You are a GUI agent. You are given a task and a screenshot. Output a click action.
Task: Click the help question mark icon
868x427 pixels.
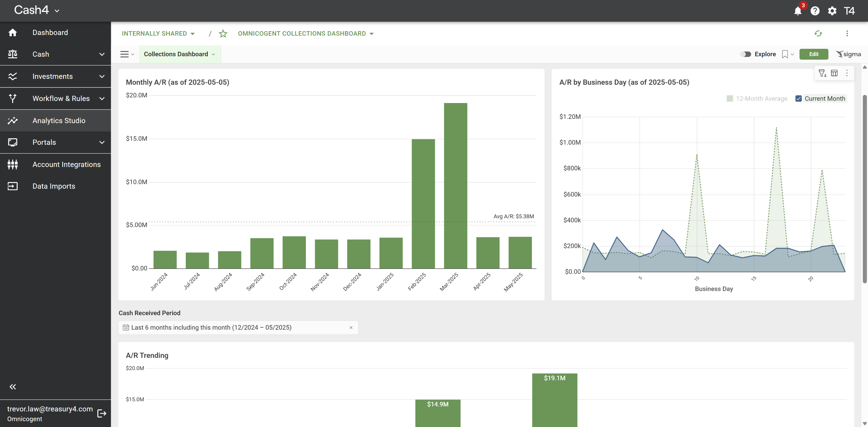pyautogui.click(x=815, y=11)
